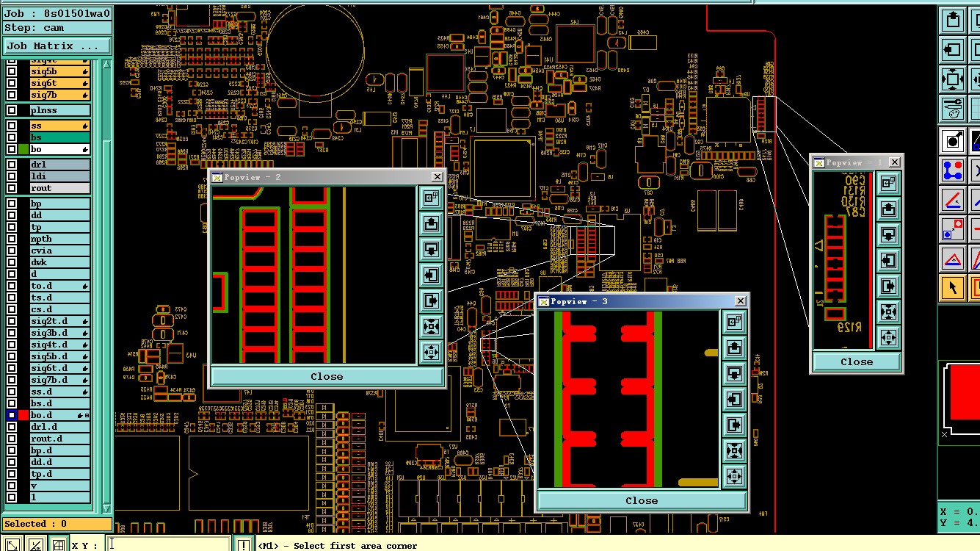
Task: Click the Selected : 0 status label
Action: point(57,524)
